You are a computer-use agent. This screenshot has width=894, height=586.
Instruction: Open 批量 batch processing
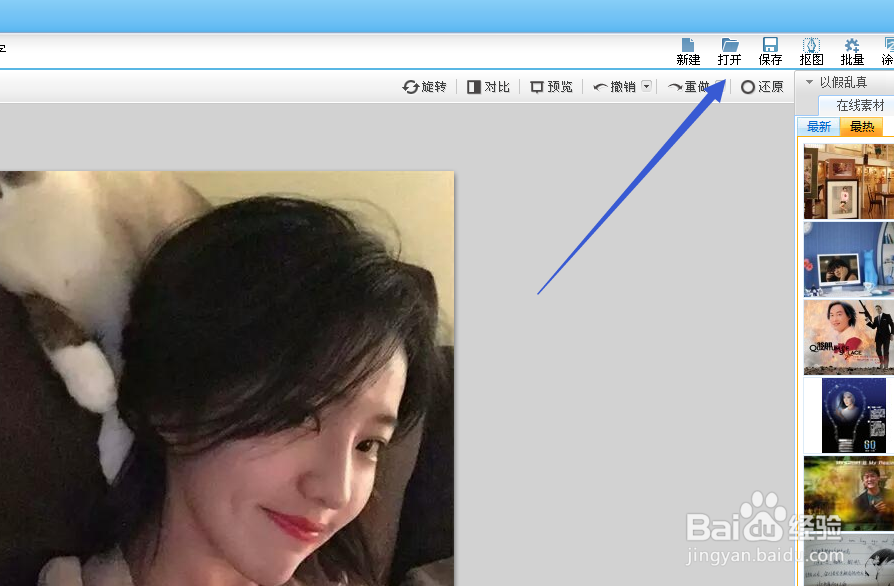tap(851, 50)
